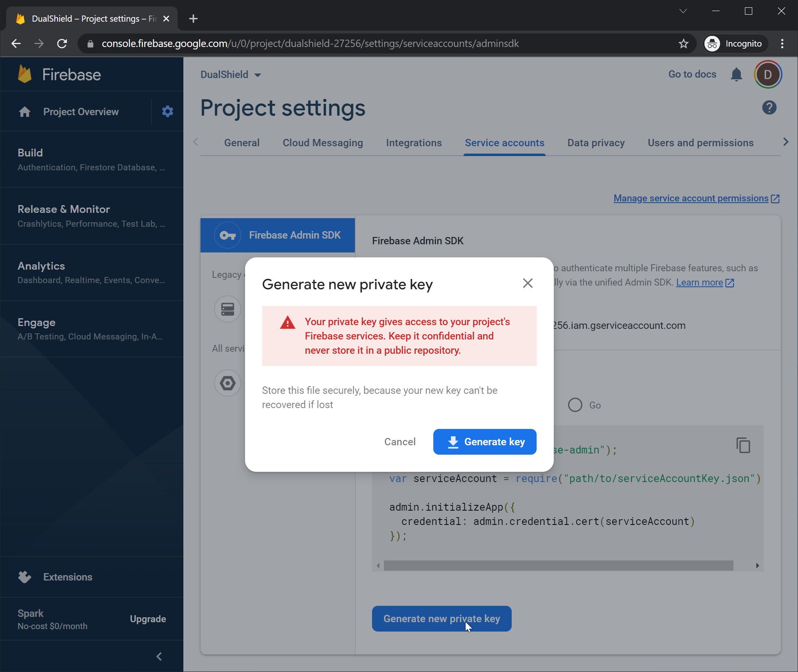
Task: Collapse the sidebar with the bottom chevron
Action: [x=159, y=656]
